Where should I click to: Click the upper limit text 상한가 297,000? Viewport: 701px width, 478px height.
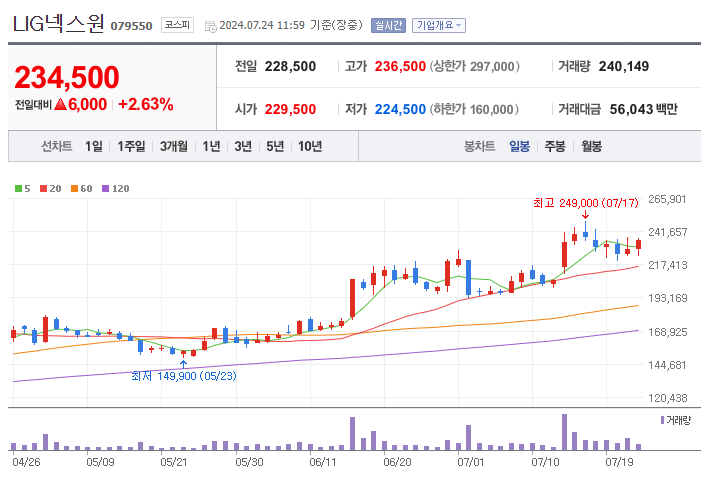click(475, 66)
